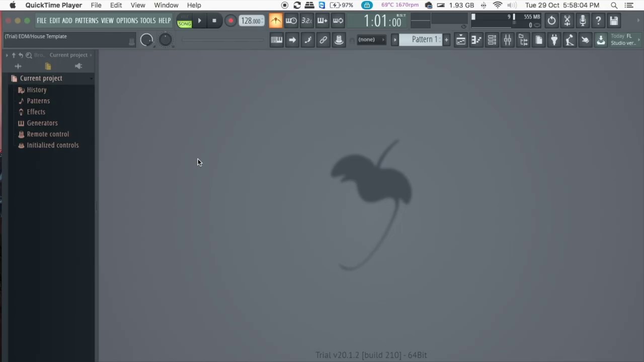
Task: Toggle the recording countdown button
Action: coord(307,21)
